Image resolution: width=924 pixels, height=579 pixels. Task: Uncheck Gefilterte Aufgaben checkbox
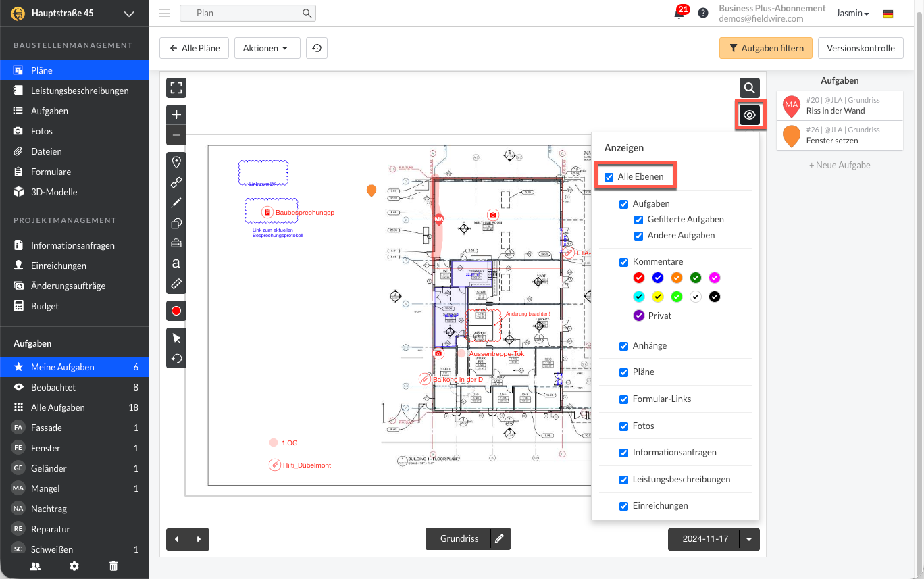[x=639, y=220]
